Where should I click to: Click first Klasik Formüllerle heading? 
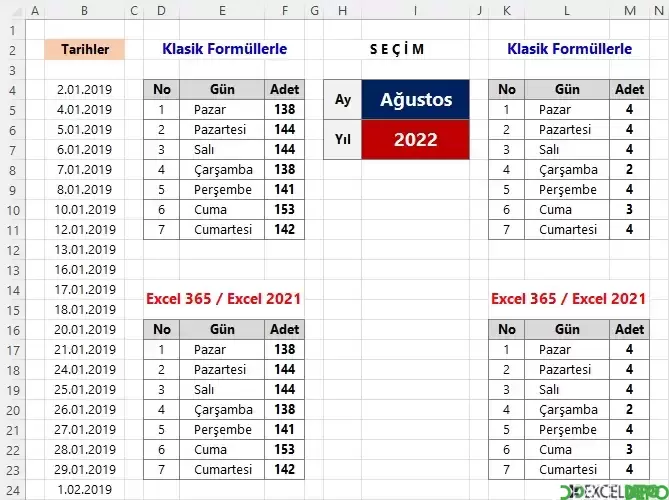tap(224, 49)
